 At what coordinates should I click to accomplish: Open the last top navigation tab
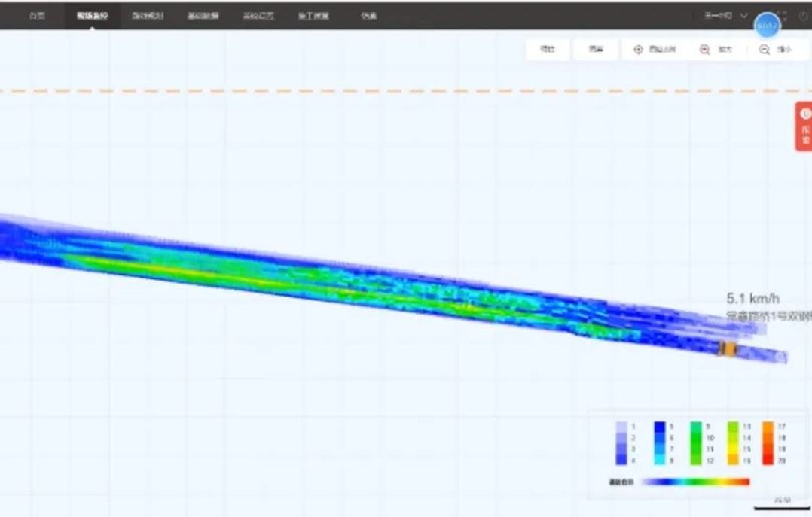pos(368,16)
